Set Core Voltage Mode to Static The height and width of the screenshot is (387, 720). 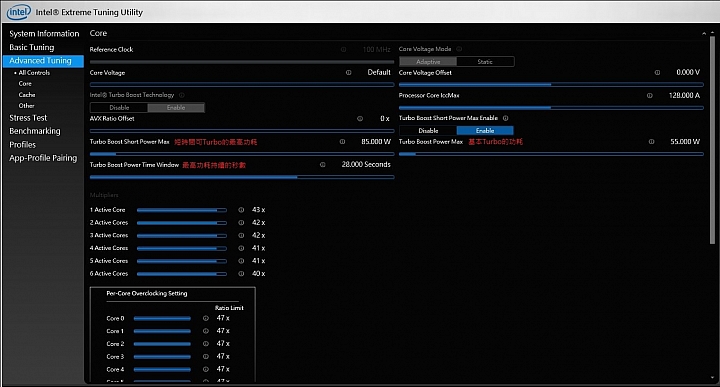pos(485,62)
